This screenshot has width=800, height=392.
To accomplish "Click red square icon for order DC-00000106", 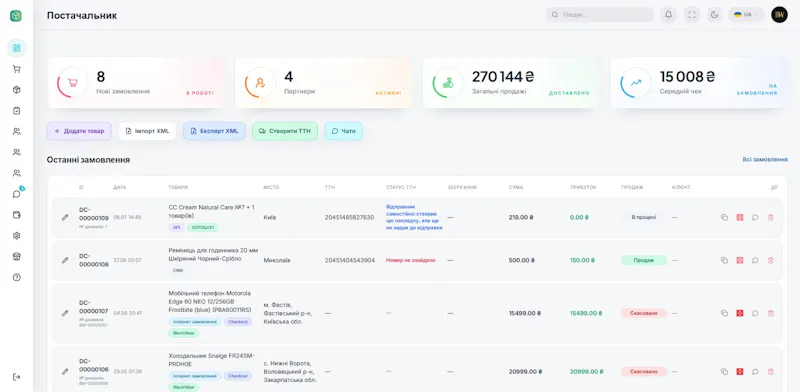I will [739, 372].
